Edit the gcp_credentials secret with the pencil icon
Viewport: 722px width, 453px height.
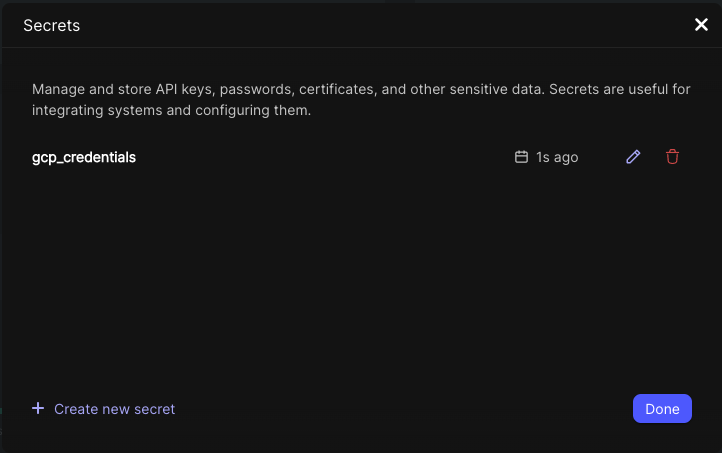click(x=633, y=157)
